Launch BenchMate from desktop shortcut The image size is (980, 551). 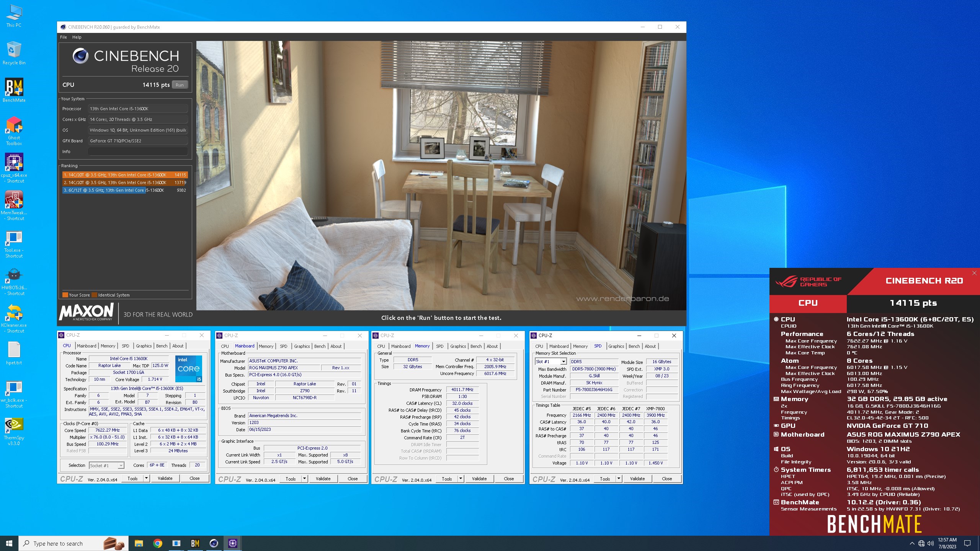[14, 91]
